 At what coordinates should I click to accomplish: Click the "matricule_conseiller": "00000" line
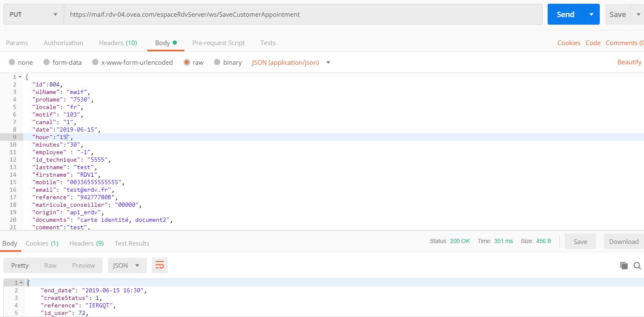tap(87, 205)
